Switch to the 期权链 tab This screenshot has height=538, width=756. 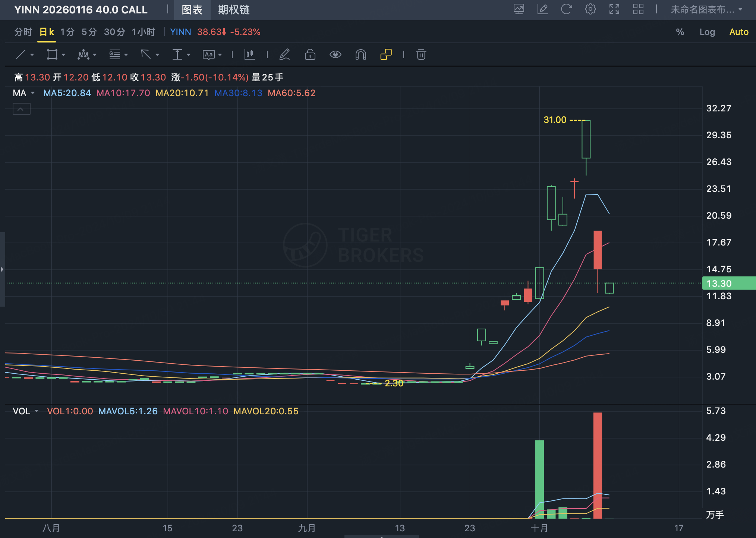point(234,10)
